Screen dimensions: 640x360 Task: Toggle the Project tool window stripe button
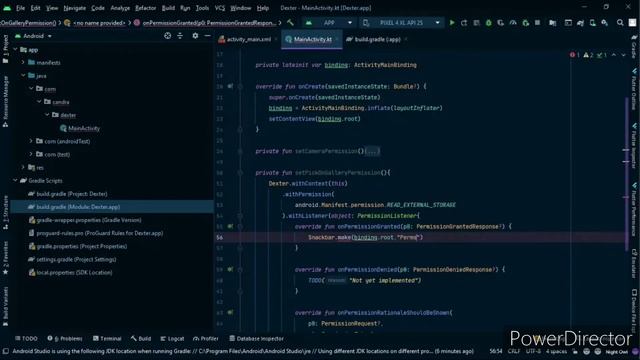[x=5, y=49]
